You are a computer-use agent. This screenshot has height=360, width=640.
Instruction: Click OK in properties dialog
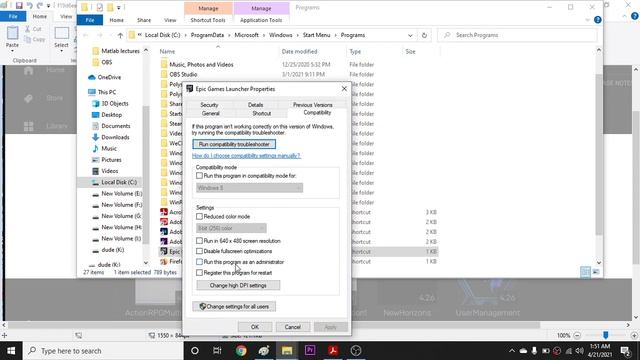click(x=255, y=327)
